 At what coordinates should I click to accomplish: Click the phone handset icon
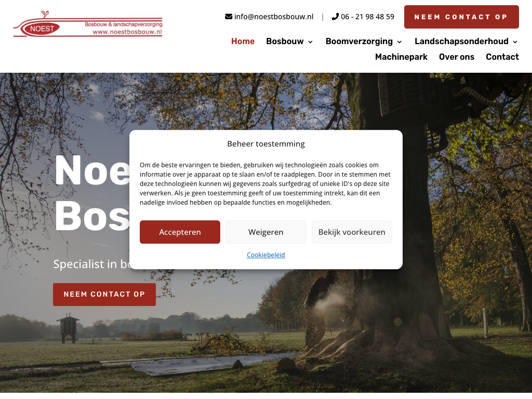335,17
